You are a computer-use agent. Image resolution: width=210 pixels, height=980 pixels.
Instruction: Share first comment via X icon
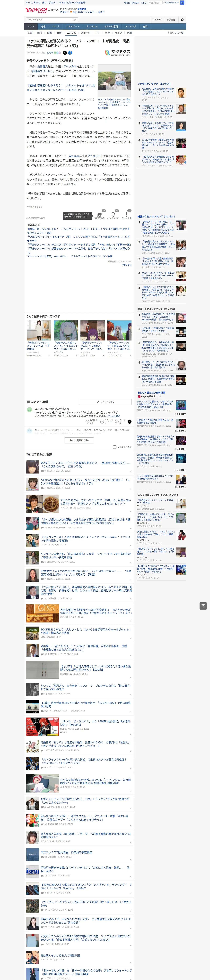pos(130,422)
